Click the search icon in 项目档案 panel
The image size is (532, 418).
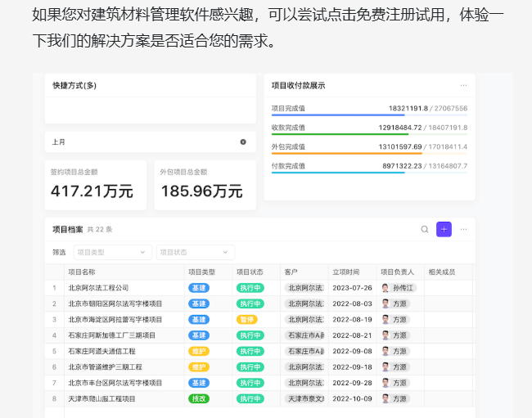click(x=425, y=230)
